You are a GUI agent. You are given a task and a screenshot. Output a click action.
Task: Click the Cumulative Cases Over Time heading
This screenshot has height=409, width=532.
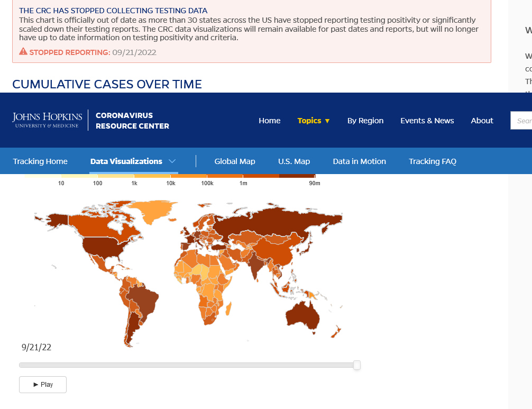(x=107, y=84)
